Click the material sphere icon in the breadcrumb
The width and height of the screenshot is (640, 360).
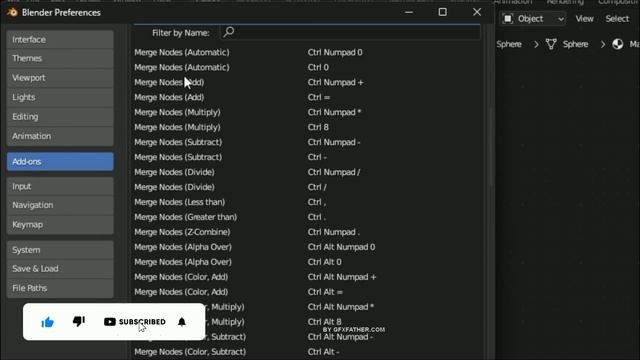coord(618,44)
